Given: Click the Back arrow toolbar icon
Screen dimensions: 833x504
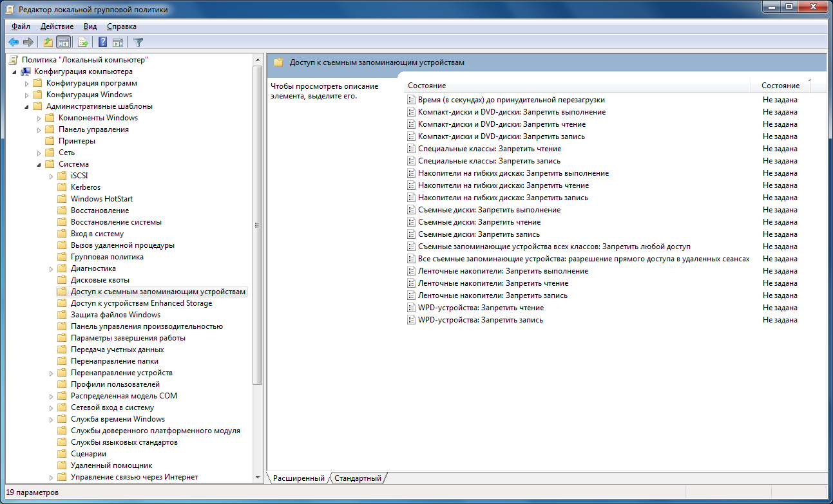Looking at the screenshot, I should [x=13, y=42].
